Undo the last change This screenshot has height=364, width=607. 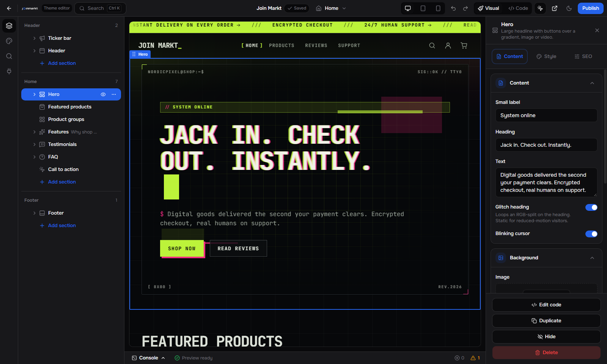pyautogui.click(x=453, y=8)
